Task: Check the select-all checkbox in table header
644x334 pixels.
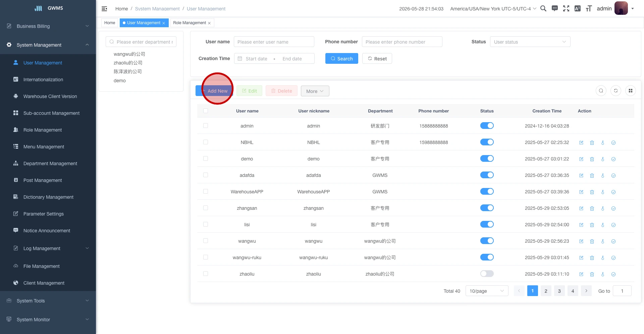Action: coord(206,111)
